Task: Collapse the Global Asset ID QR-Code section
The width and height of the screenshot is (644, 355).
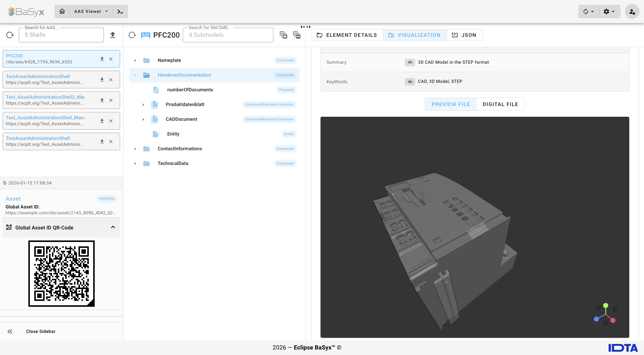Action: point(113,227)
